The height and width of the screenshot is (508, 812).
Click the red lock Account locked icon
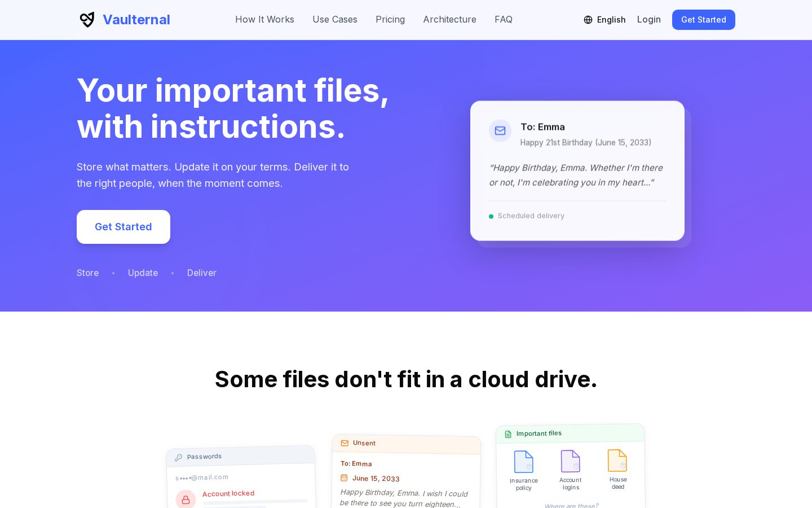(x=186, y=500)
